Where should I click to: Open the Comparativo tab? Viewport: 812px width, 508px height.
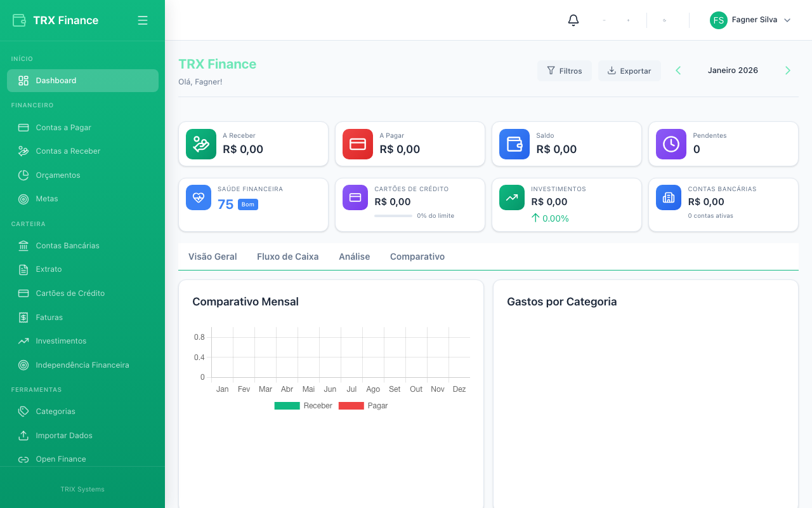[x=417, y=257]
